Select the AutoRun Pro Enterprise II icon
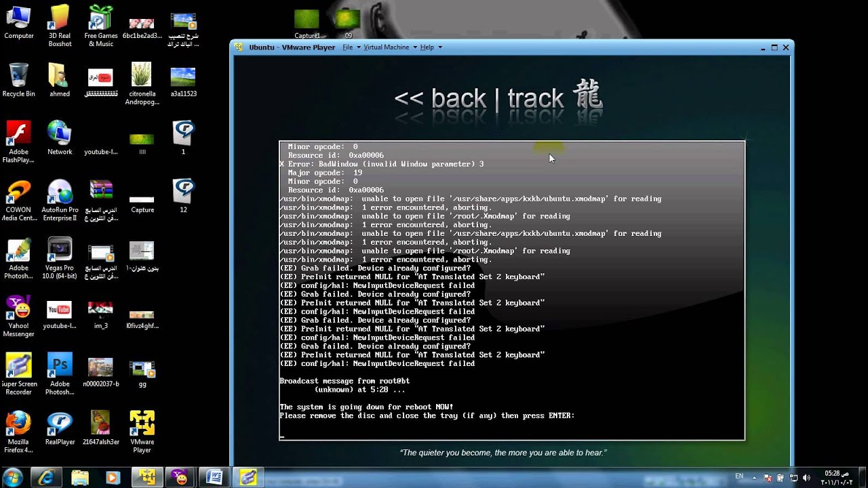 click(x=60, y=200)
